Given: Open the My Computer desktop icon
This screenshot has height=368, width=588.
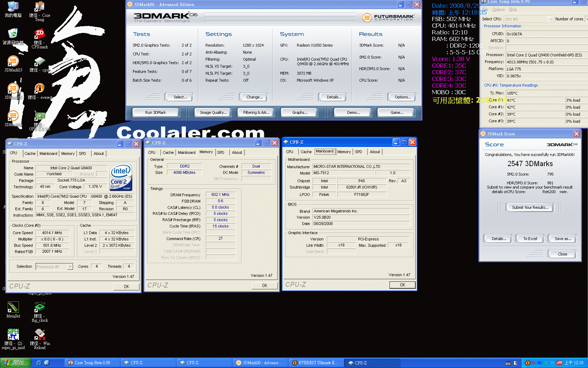Looking at the screenshot, I should coord(13,9).
